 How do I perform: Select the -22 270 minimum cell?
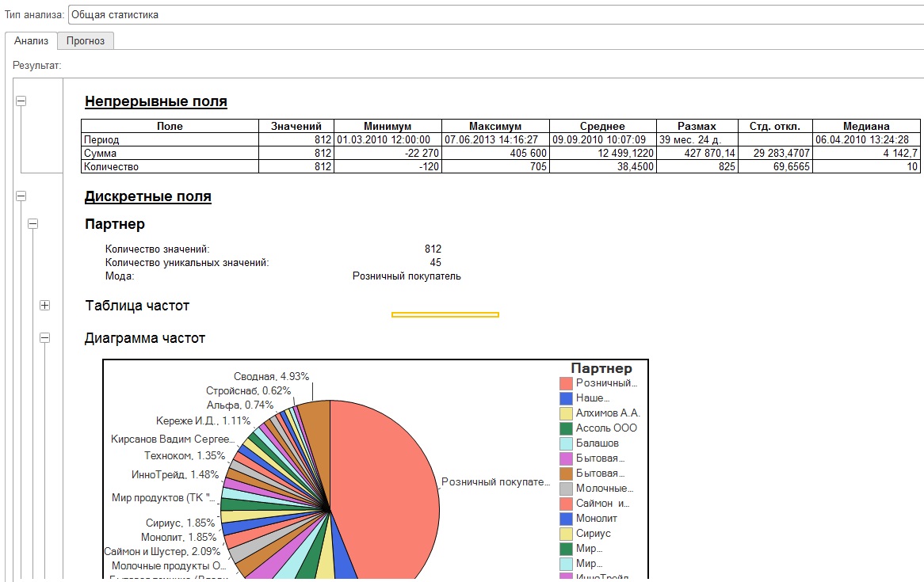click(388, 153)
